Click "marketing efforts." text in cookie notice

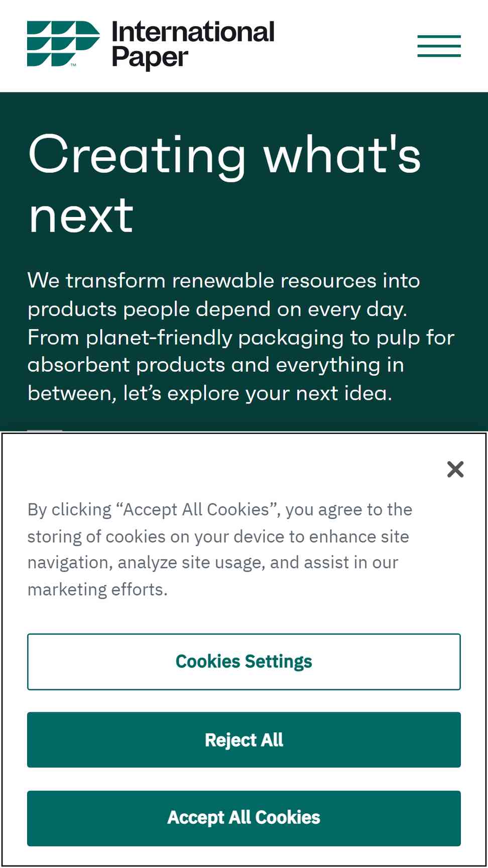pyautogui.click(x=97, y=589)
